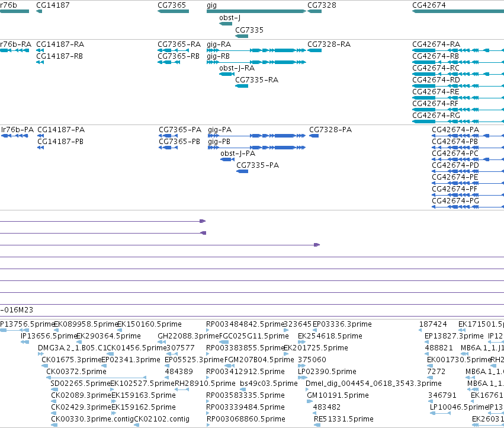Click the obst-J gene label
Screen dimensions: 504x428
pyautogui.click(x=230, y=18)
